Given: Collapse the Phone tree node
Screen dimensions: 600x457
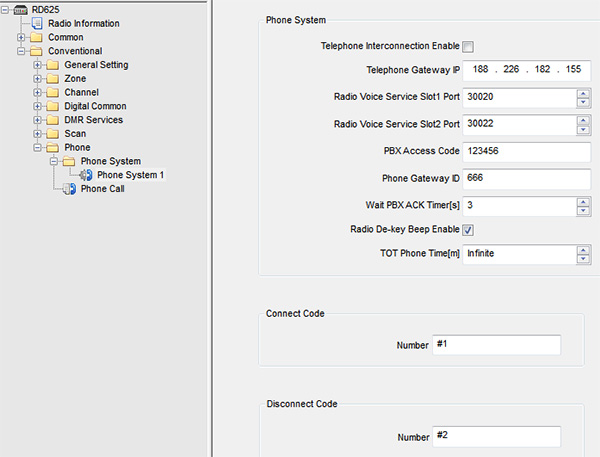Looking at the screenshot, I should [x=37, y=147].
